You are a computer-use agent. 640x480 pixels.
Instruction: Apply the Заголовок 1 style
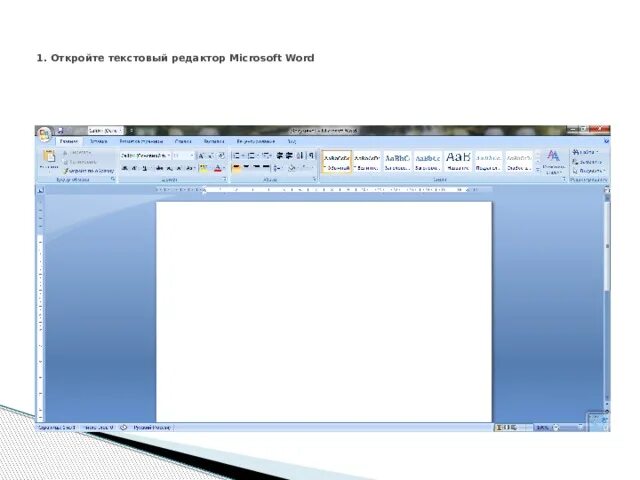coord(397,162)
